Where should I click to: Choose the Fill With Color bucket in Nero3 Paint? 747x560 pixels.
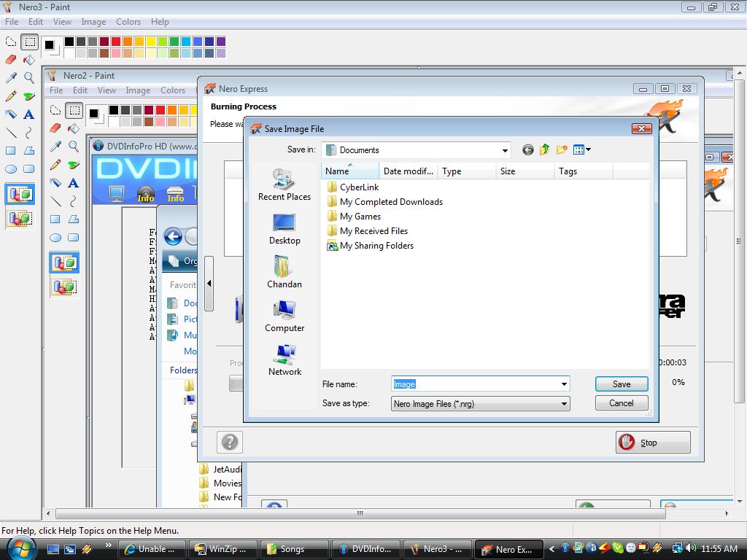(29, 60)
